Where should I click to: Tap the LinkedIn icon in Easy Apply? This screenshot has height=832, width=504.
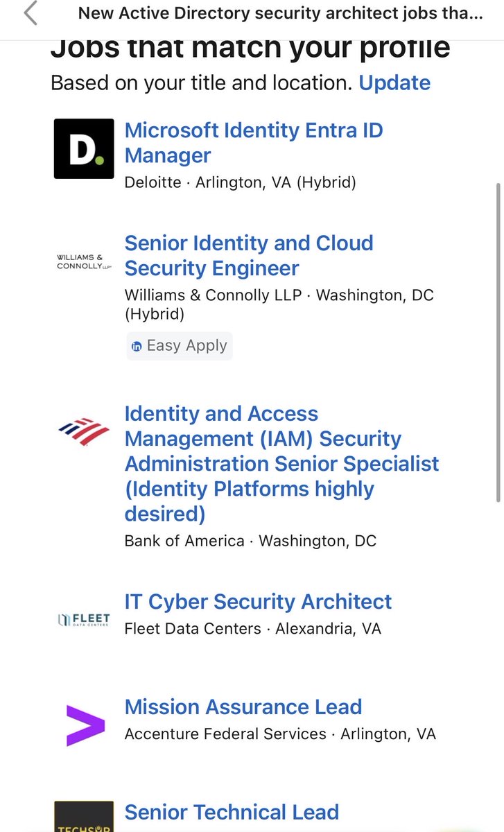point(137,346)
